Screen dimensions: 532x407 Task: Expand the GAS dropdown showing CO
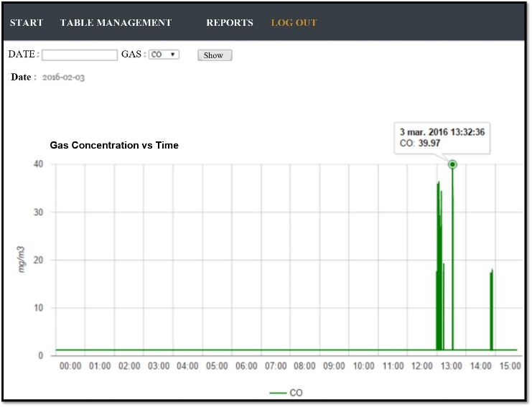164,55
